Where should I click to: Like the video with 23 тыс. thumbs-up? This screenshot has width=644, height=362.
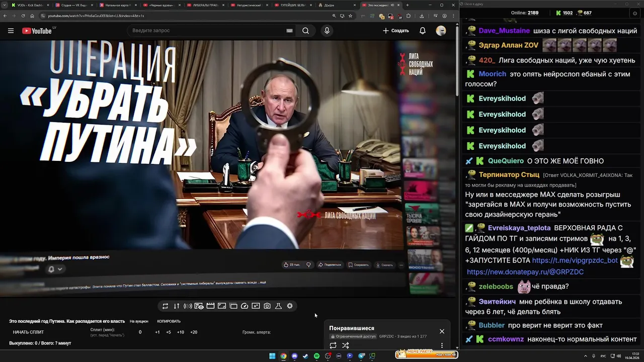(292, 265)
